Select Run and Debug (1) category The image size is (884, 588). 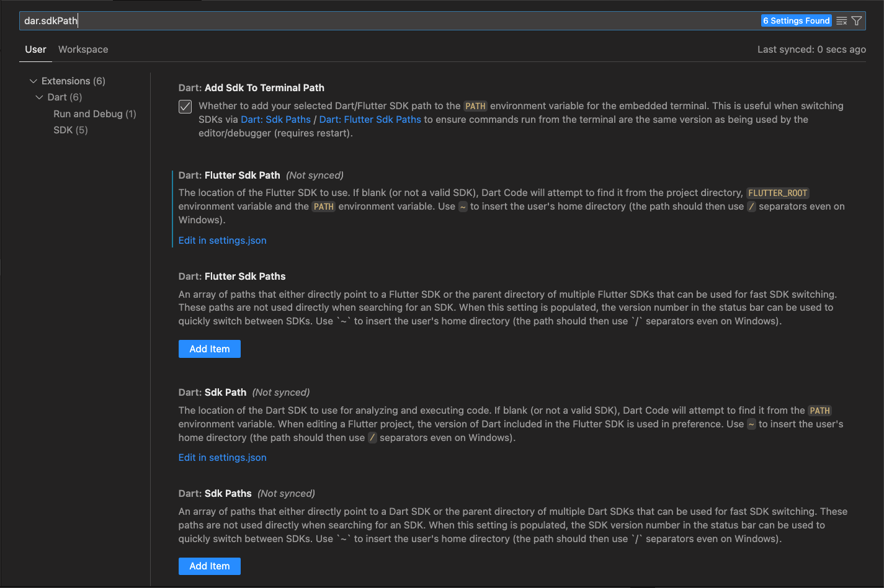tap(95, 114)
